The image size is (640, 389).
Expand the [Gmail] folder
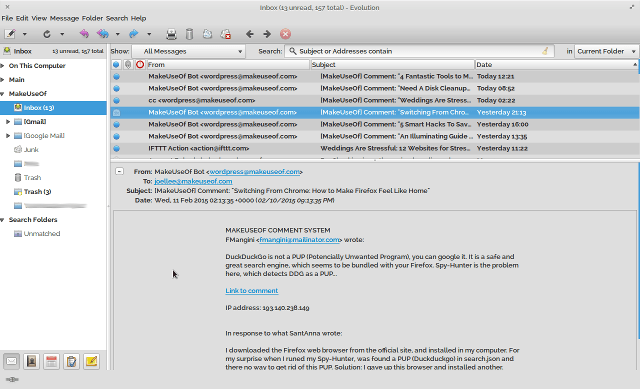[8, 122]
